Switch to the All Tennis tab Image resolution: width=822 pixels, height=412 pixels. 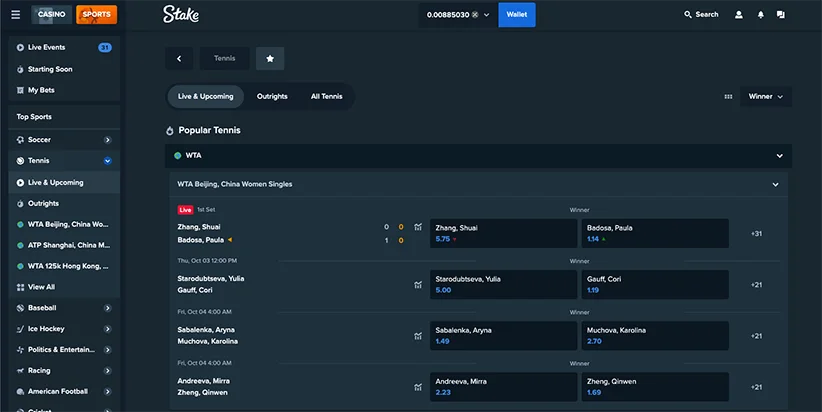coord(327,96)
